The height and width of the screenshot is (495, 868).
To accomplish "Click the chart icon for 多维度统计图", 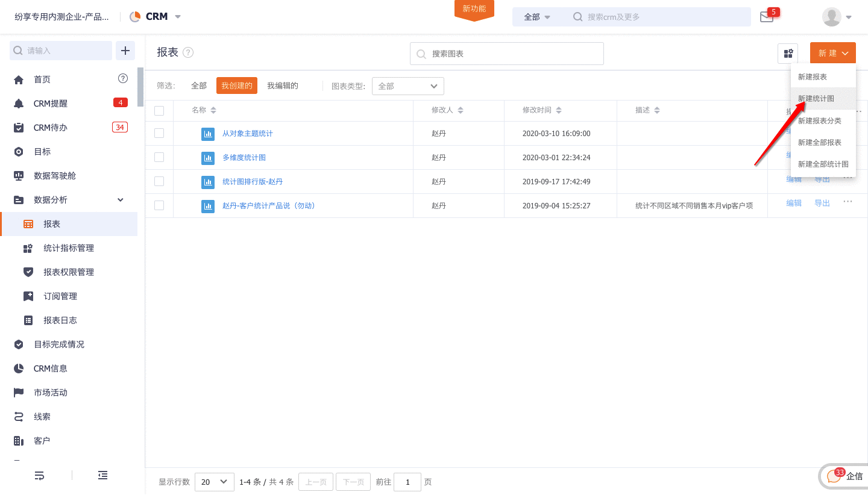I will pyautogui.click(x=208, y=158).
